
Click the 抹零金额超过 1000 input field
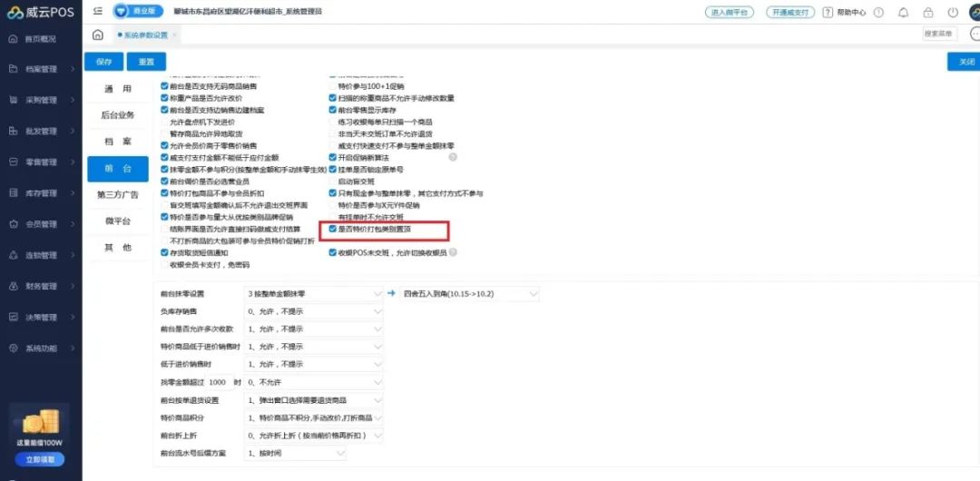(218, 381)
